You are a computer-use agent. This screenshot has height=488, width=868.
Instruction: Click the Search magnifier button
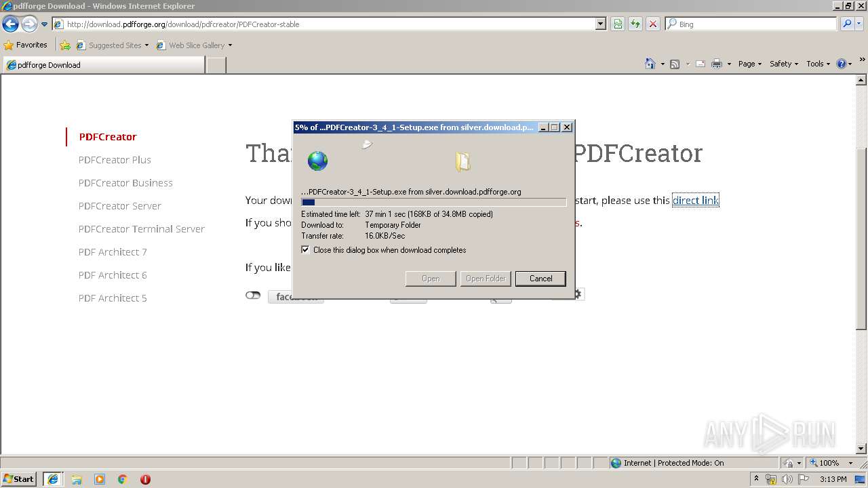847,24
